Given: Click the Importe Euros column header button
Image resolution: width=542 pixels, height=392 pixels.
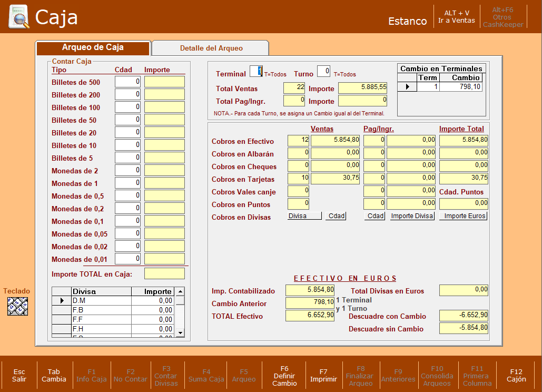Looking at the screenshot, I should click(463, 216).
